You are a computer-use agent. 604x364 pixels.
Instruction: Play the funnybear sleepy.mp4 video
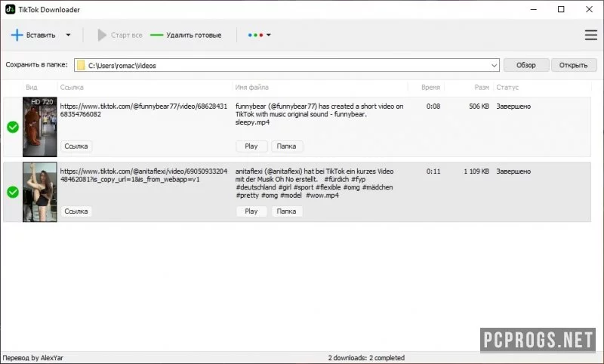(x=251, y=146)
